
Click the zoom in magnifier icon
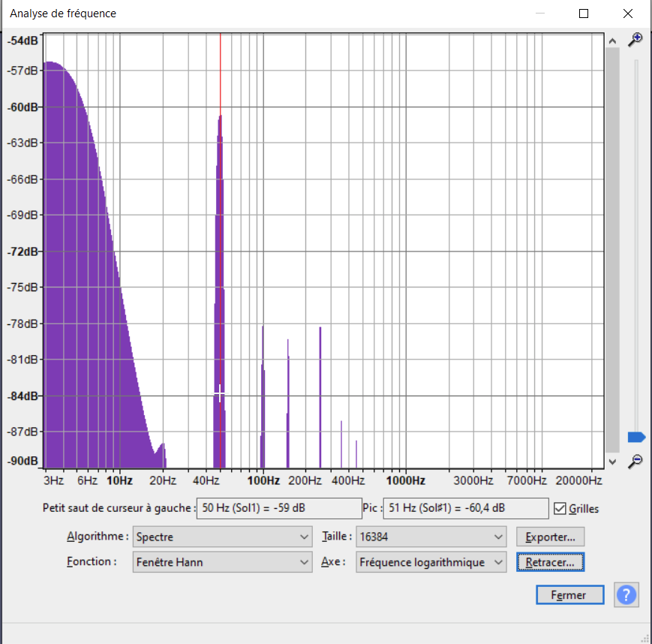coord(635,39)
